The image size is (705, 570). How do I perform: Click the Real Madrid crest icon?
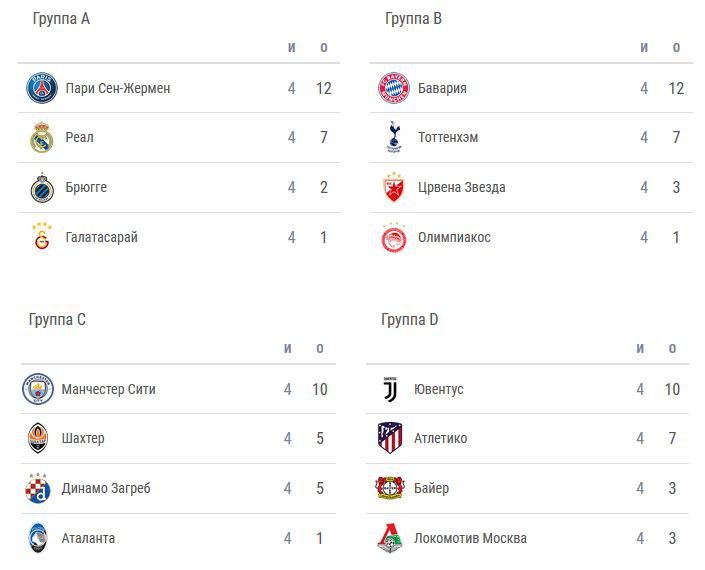(x=41, y=138)
